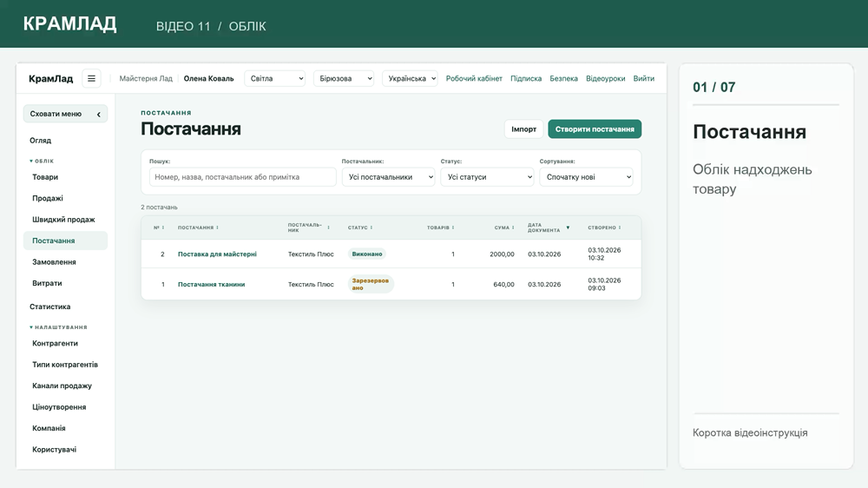Sort by Статус column icon
The width and height of the screenshot is (868, 488).
pos(372,228)
